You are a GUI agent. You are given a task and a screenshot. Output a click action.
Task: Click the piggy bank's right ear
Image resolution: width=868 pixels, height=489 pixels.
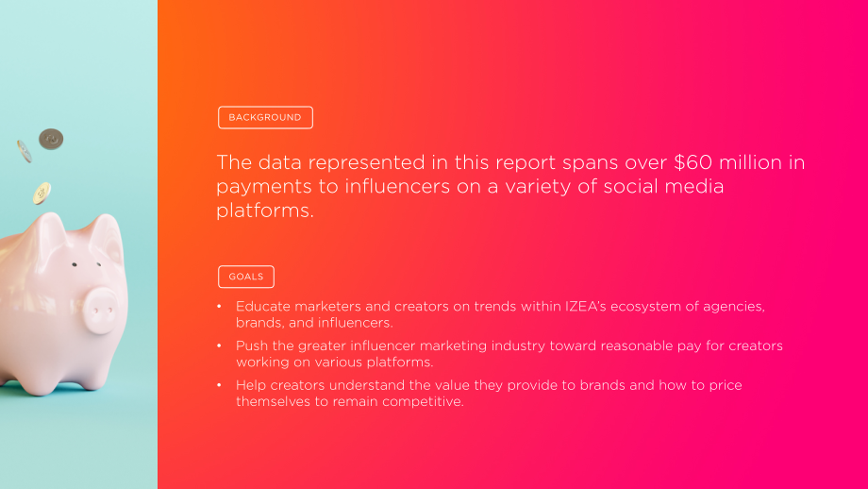106,235
